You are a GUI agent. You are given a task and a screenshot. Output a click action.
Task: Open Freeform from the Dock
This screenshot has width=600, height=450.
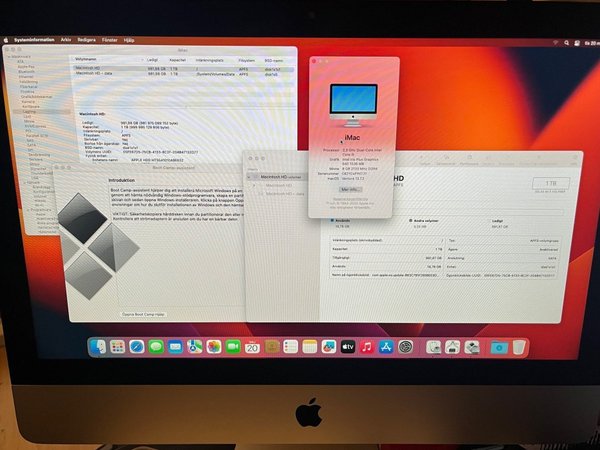coord(329,347)
